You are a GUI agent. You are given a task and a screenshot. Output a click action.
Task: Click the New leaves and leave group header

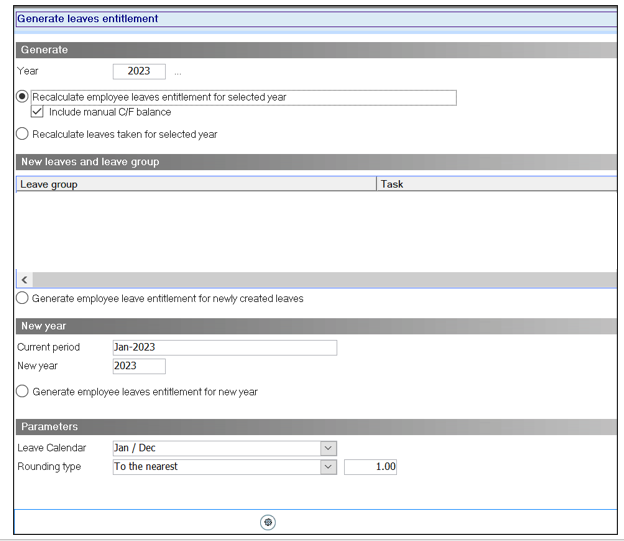coord(316,161)
